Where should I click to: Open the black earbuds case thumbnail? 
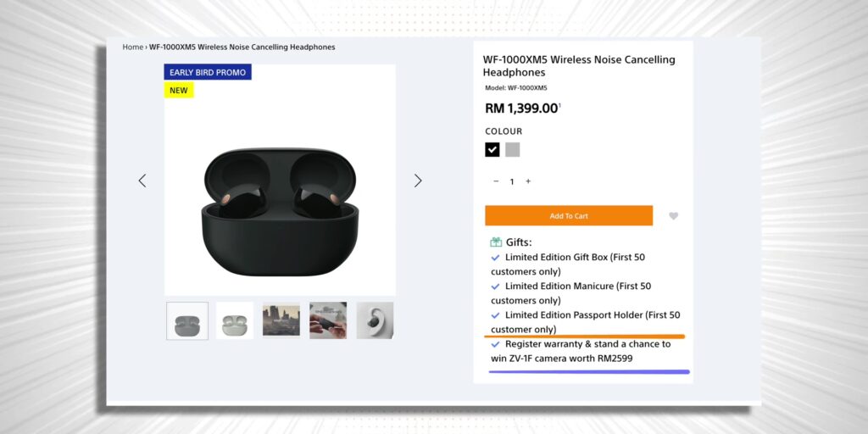tap(187, 320)
